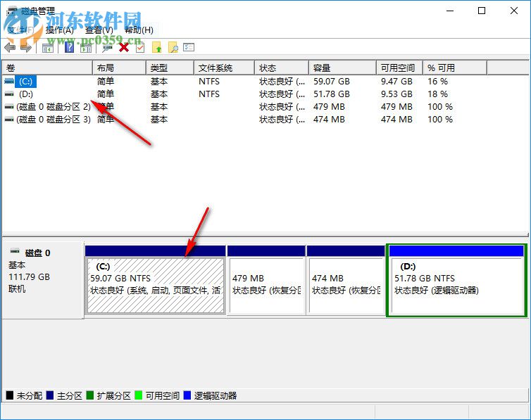Click the 474 MB capacity cell in volume list
Image resolution: width=531 pixels, height=420 pixels.
click(x=329, y=120)
